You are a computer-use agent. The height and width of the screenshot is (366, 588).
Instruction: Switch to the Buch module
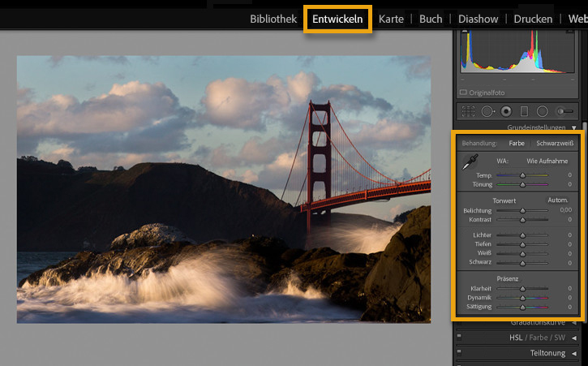pyautogui.click(x=431, y=19)
